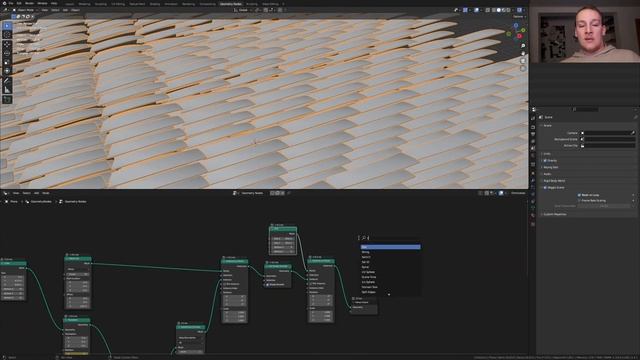Select the Transform tool
The image size is (640, 360).
[7, 71]
